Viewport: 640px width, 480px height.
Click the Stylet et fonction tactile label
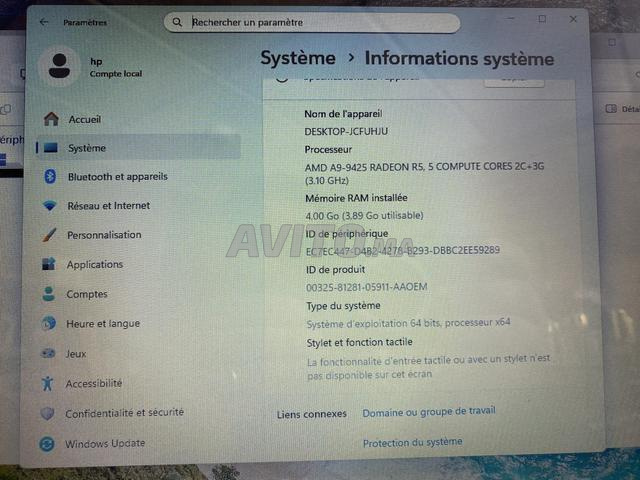[x=359, y=342]
